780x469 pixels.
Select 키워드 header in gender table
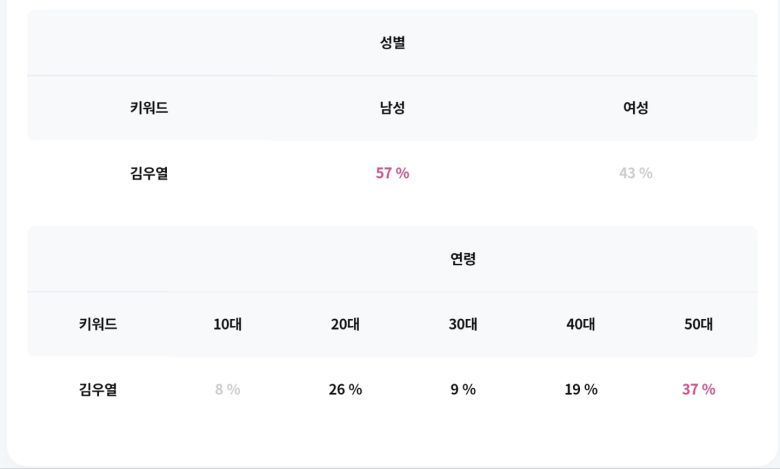click(x=149, y=108)
